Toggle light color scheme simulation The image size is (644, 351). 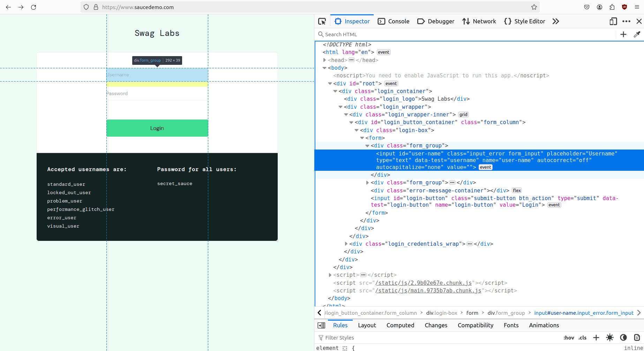point(610,337)
